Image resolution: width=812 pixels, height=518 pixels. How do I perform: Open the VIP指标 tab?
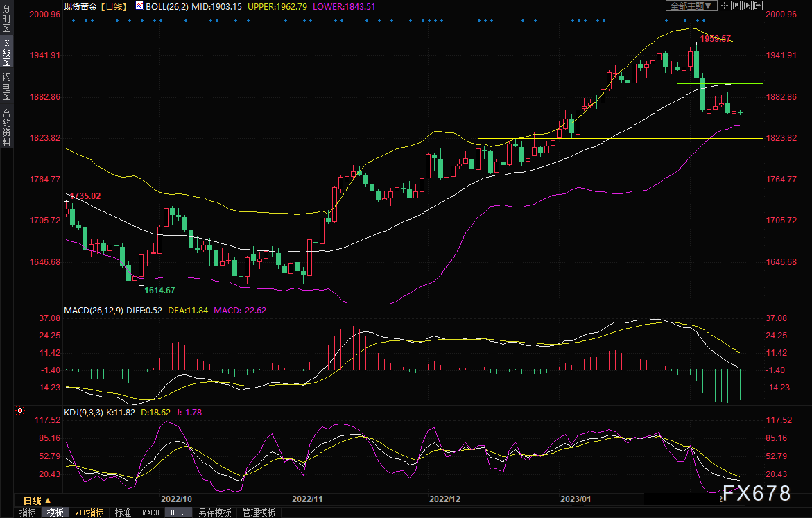tap(89, 512)
